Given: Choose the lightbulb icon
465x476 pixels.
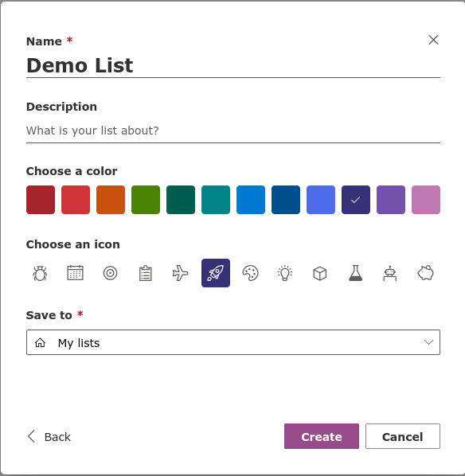Looking at the screenshot, I should pos(286,273).
